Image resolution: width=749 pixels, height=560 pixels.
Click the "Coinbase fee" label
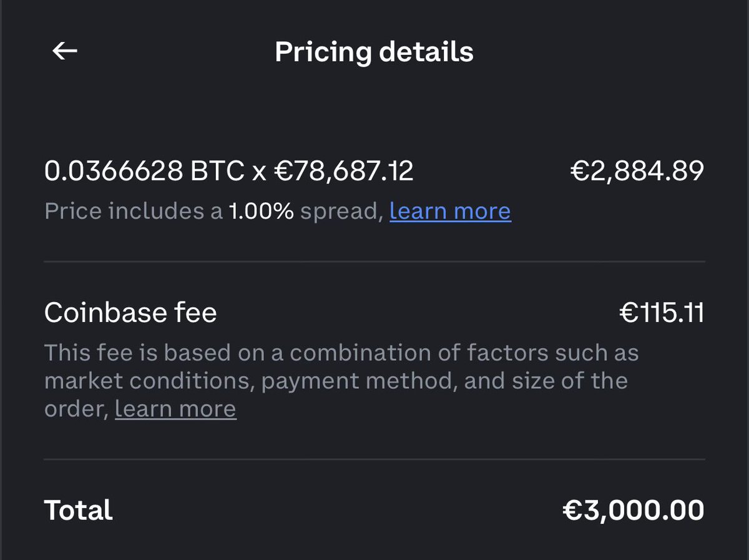(130, 312)
